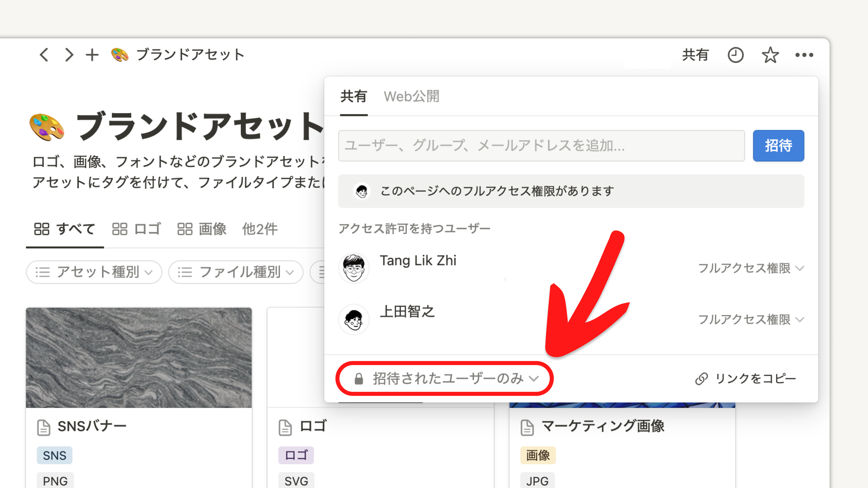The image size is (868, 488).
Task: Switch to the Web公開 tab
Action: pos(412,96)
